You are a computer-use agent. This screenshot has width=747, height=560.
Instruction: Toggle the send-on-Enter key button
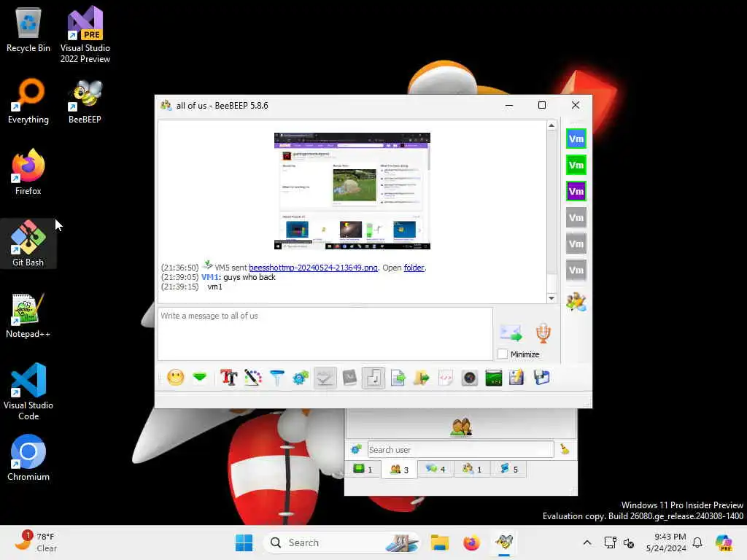[373, 378]
